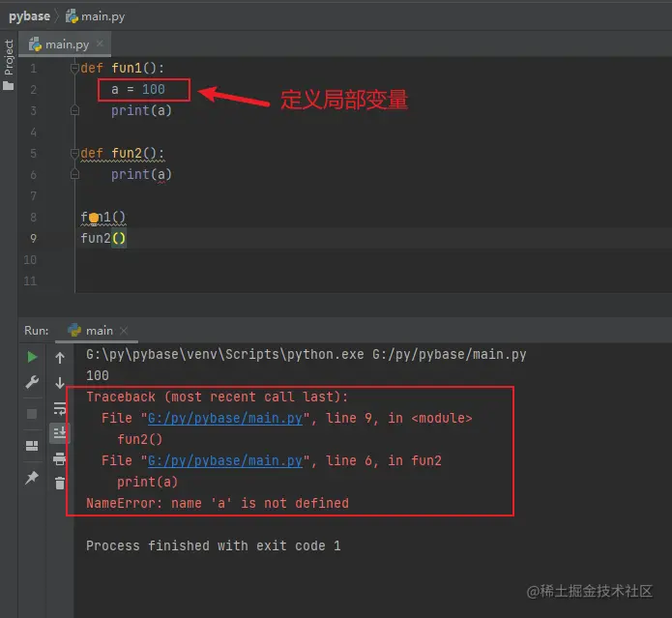Click the green Run/Rerun button
The height and width of the screenshot is (618, 672).
32,357
